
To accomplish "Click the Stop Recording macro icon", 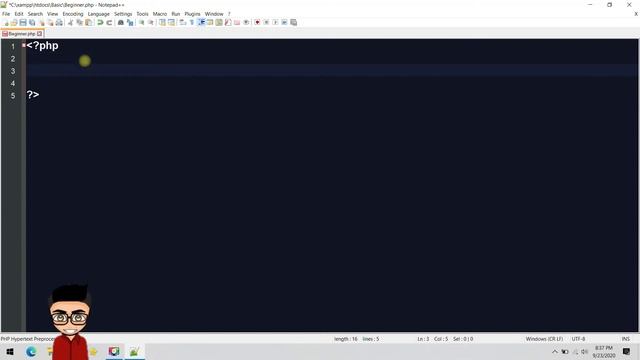I will (x=266, y=22).
